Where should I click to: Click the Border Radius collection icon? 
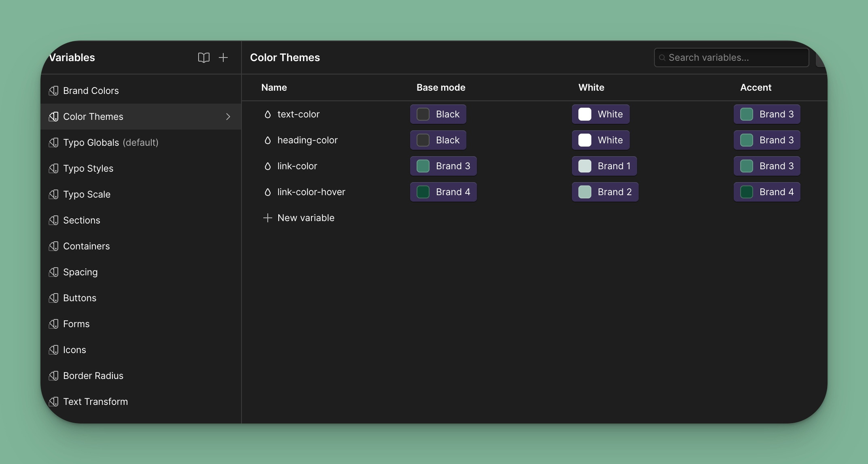coord(53,376)
